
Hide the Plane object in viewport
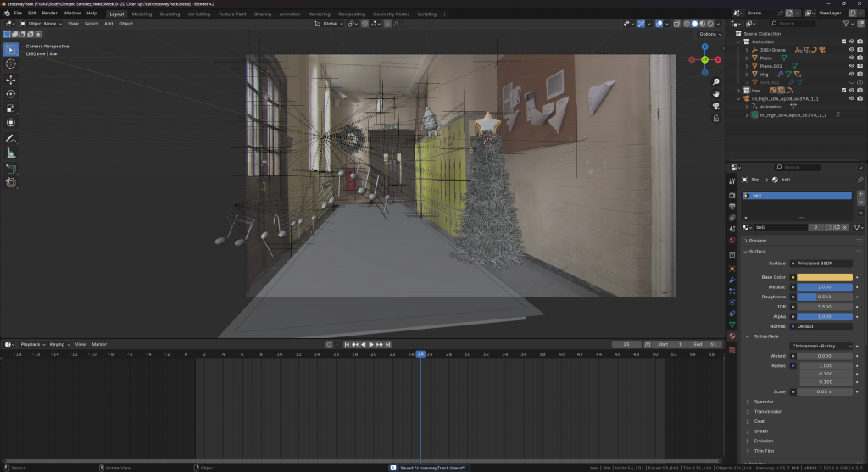[851, 58]
